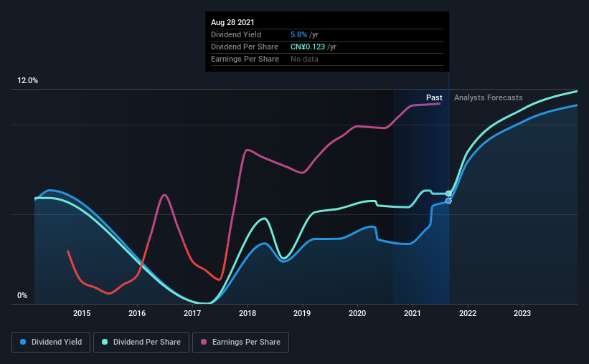589x364 pixels.
Task: Click the 2019 x-axis label
Action: [302, 313]
